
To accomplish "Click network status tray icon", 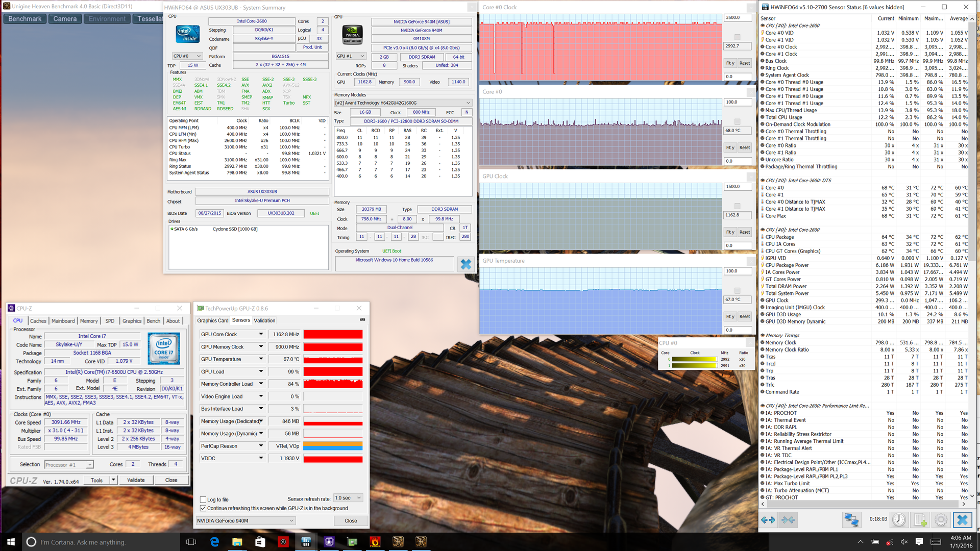I will [x=890, y=541].
